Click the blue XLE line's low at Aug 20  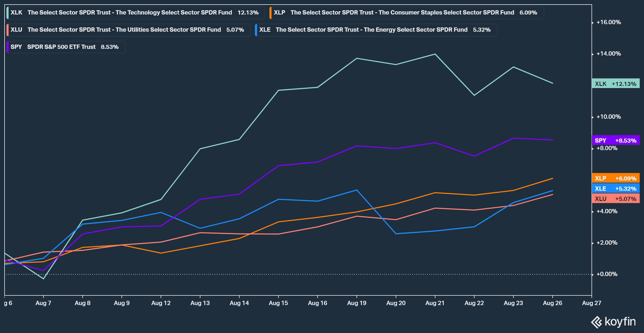coord(396,234)
